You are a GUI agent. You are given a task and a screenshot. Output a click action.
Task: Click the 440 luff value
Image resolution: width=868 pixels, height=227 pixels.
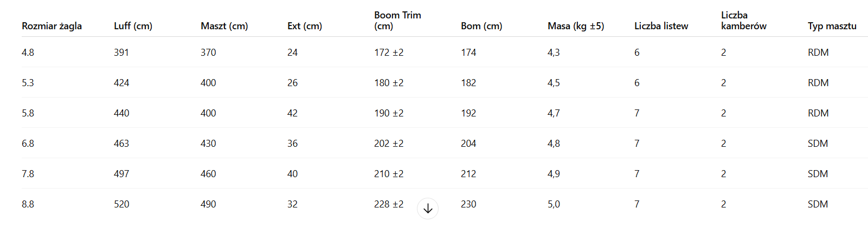pyautogui.click(x=121, y=113)
